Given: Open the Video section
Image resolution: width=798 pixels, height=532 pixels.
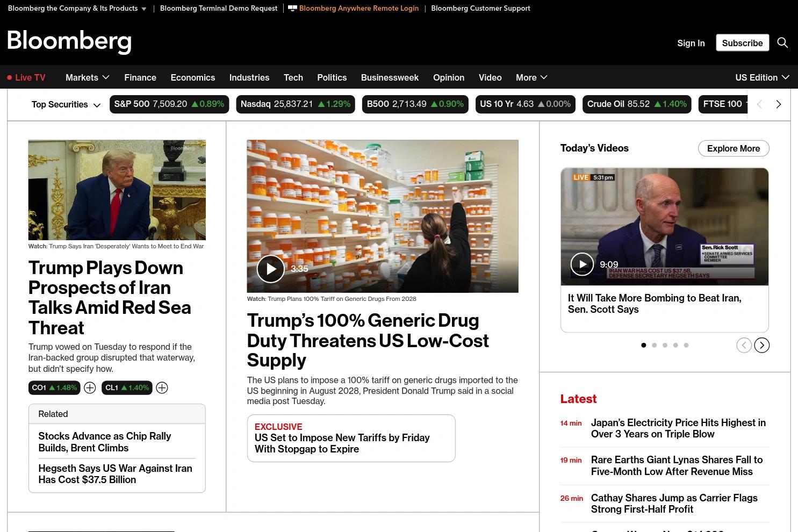Looking at the screenshot, I should point(490,77).
